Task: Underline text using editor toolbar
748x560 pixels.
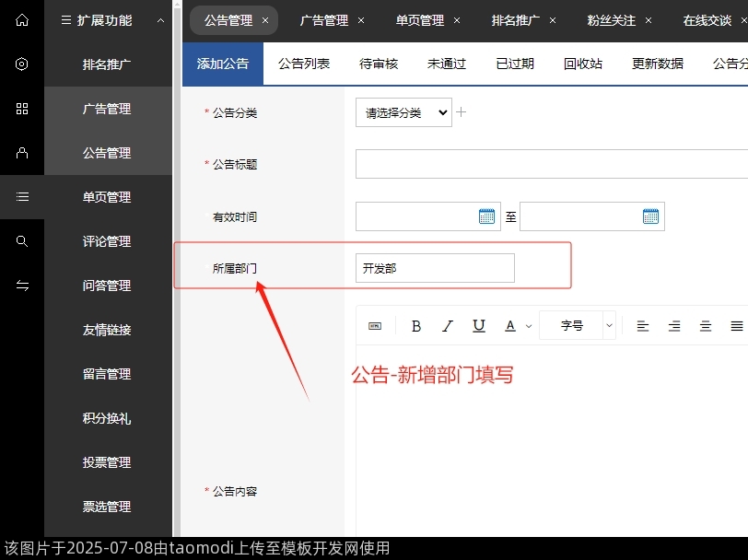Action: click(479, 326)
